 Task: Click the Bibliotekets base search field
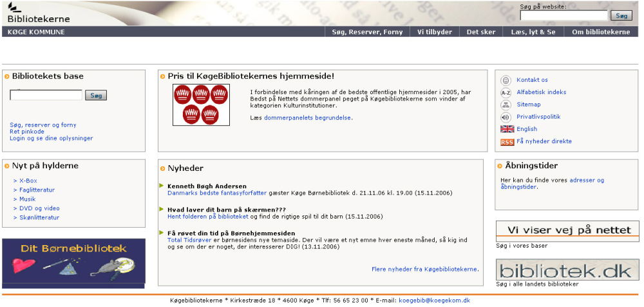tap(46, 95)
